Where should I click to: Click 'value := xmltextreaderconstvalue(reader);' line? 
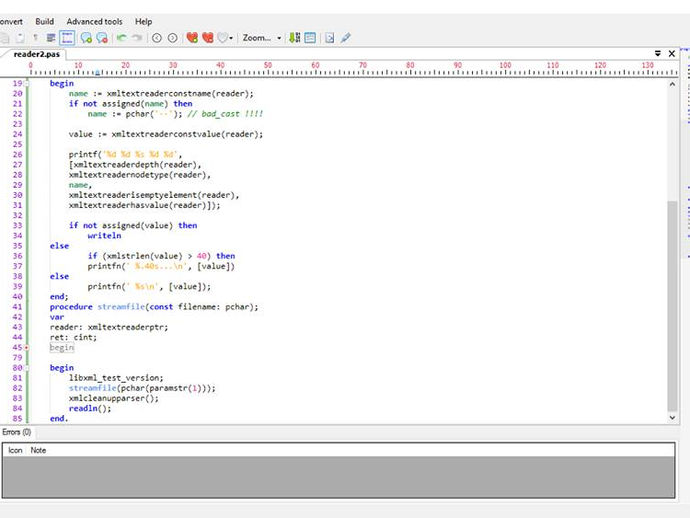(x=166, y=134)
